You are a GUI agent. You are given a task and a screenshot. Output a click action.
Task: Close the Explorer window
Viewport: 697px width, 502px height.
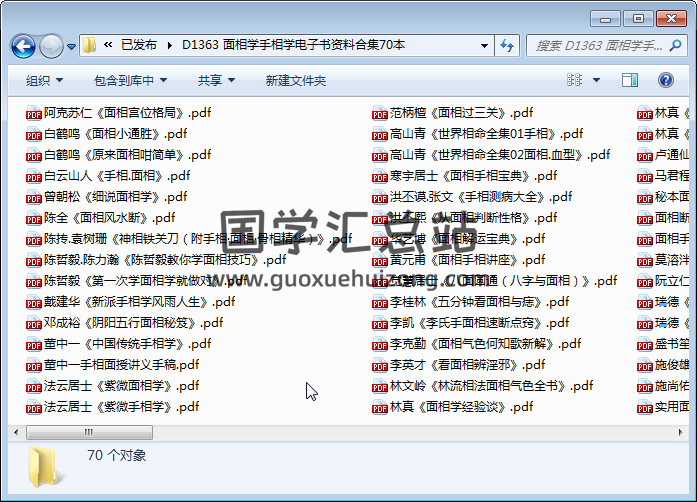coord(672,19)
